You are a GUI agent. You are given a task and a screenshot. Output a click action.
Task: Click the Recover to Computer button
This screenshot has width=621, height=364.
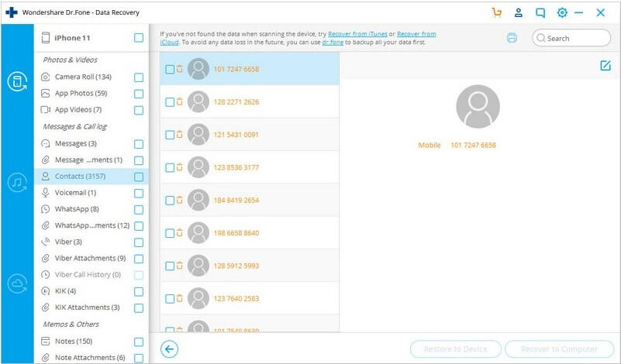coord(559,349)
